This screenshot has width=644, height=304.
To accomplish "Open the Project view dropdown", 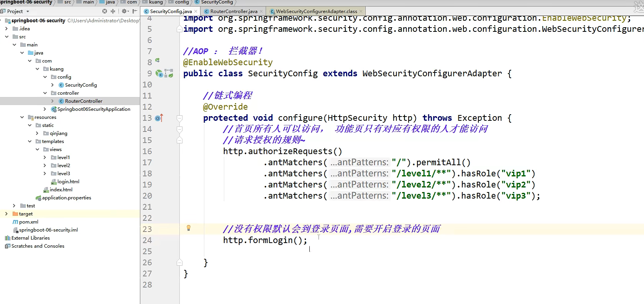I will coord(28,12).
